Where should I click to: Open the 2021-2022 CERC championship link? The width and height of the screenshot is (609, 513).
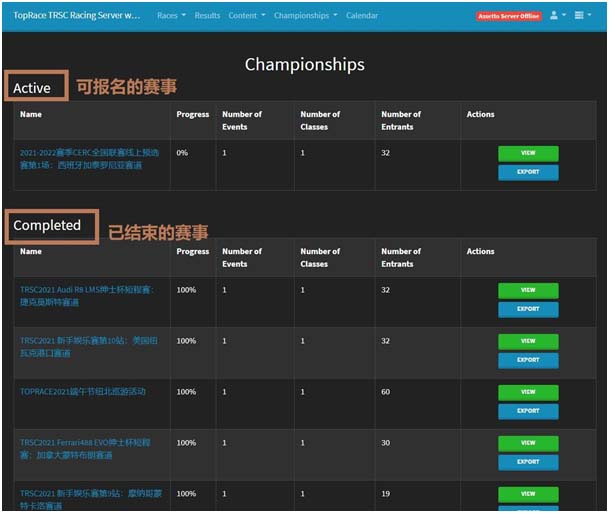(89, 159)
